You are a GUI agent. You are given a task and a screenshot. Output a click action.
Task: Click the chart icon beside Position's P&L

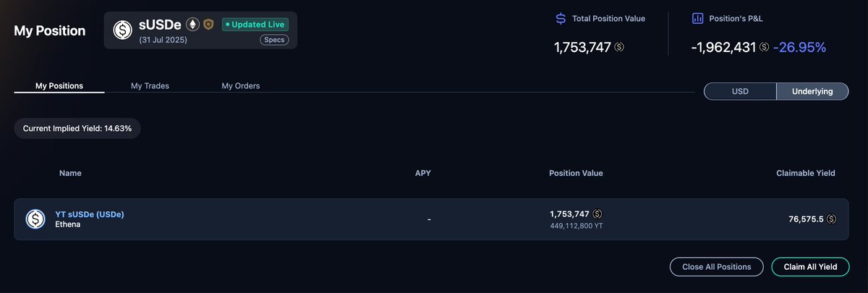pos(698,18)
